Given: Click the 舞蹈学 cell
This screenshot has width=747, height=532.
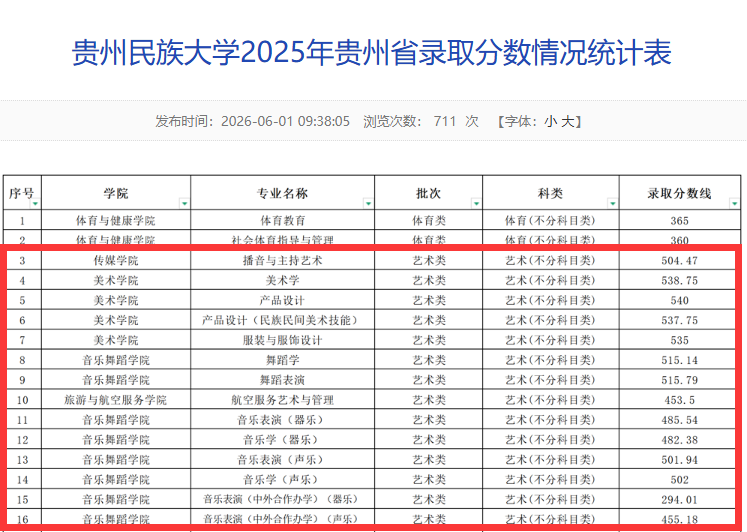Looking at the screenshot, I should [x=283, y=360].
